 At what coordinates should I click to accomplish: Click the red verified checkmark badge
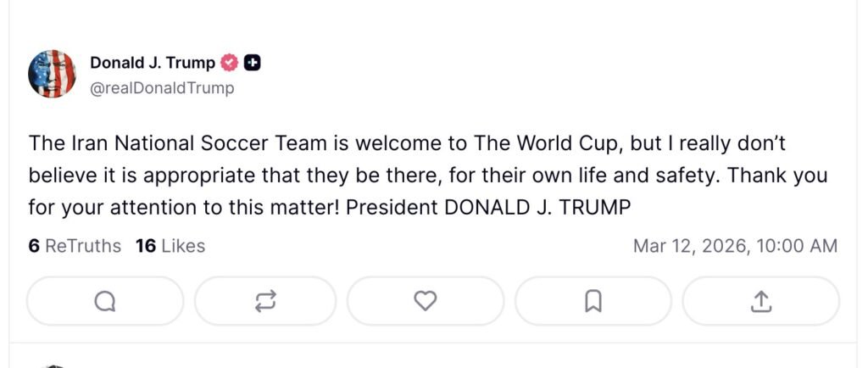coord(229,63)
